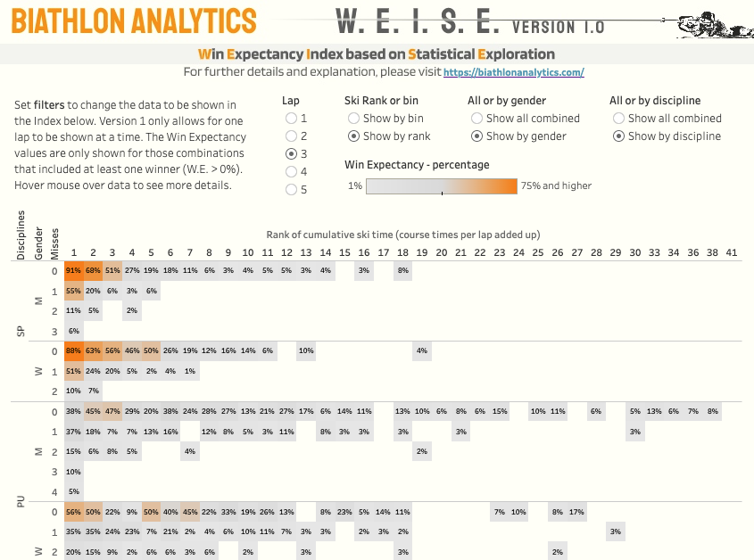Select Lap 1 radio button
754x560 pixels.
tap(291, 119)
